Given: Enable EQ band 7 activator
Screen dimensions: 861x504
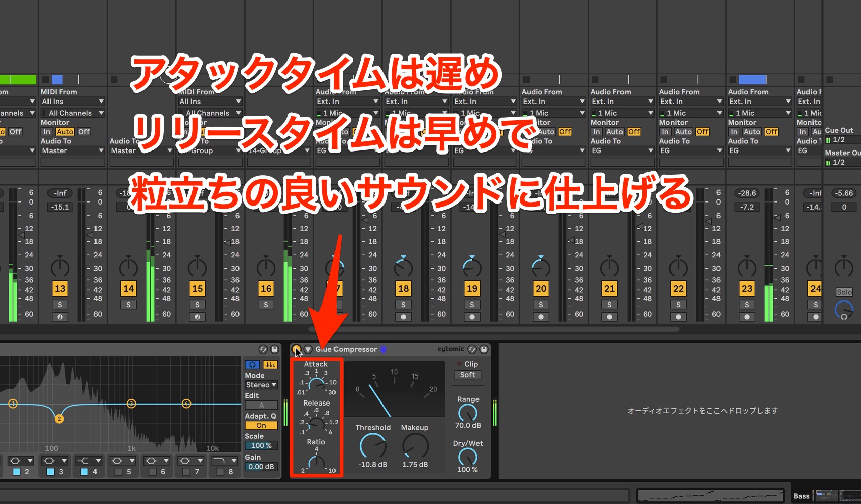Looking at the screenshot, I should coord(186,472).
